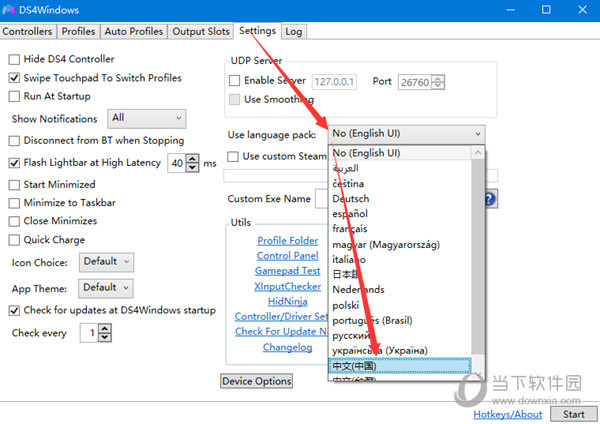Select français in the language list
The height and width of the screenshot is (424, 600).
click(400, 229)
